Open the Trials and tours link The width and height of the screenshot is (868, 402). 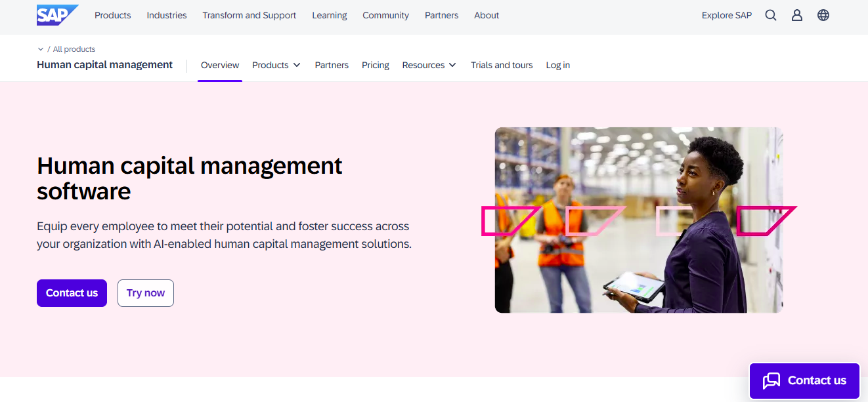[502, 65]
